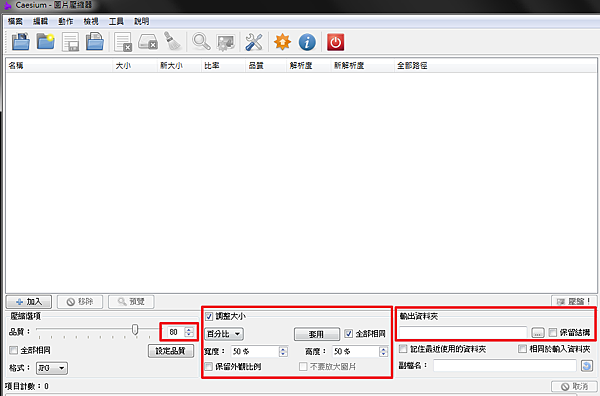Open the 編輯 menu
Image resolution: width=600 pixels, height=396 pixels.
point(41,21)
